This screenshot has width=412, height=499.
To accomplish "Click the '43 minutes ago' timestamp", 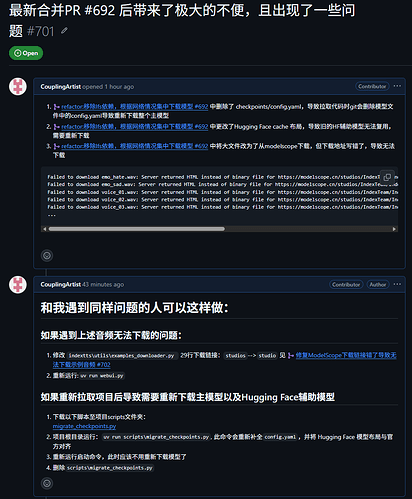I will (x=103, y=285).
